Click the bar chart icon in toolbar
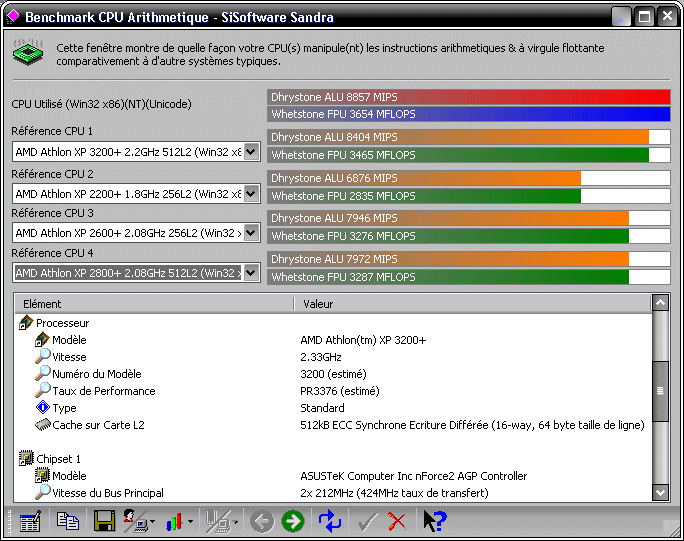The height and width of the screenshot is (541, 684). coord(174,521)
